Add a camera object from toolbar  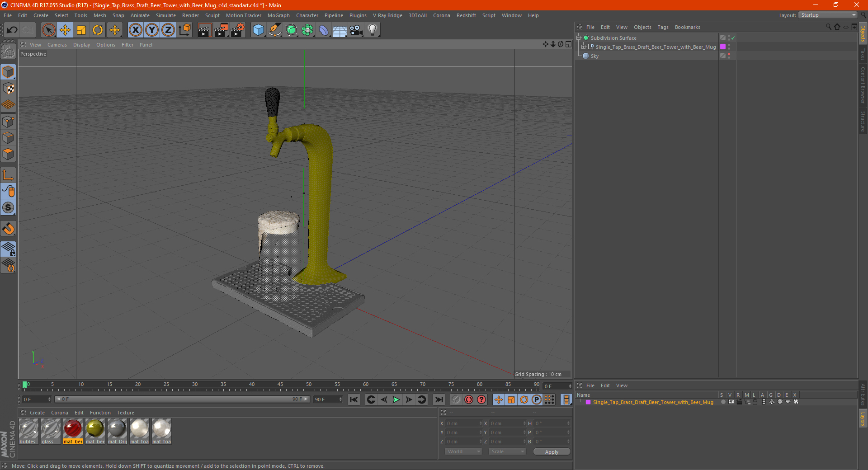356,30
